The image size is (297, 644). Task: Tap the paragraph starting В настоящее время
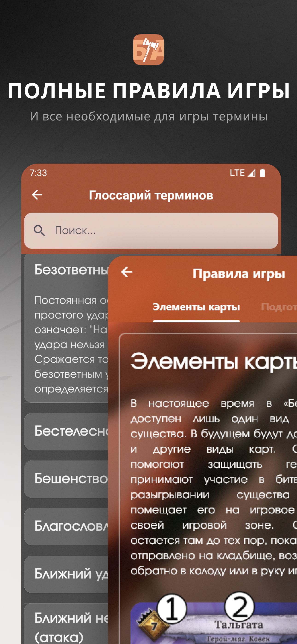pyautogui.click(x=214, y=487)
